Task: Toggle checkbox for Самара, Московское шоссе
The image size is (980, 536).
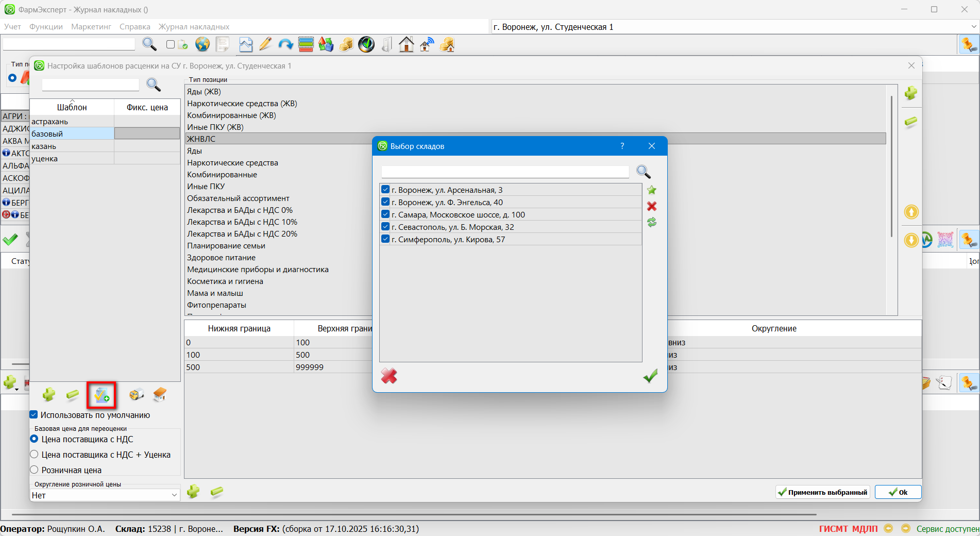Action: (385, 214)
